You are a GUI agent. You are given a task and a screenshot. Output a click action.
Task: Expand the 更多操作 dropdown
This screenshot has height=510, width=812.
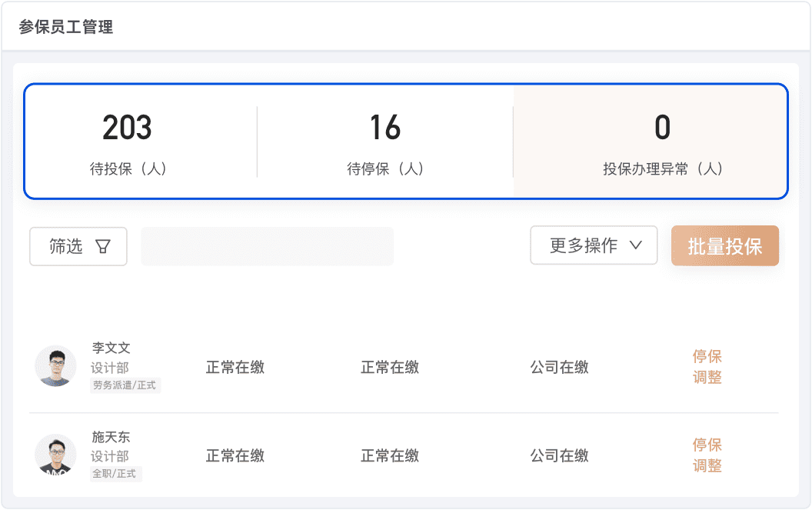tap(594, 245)
